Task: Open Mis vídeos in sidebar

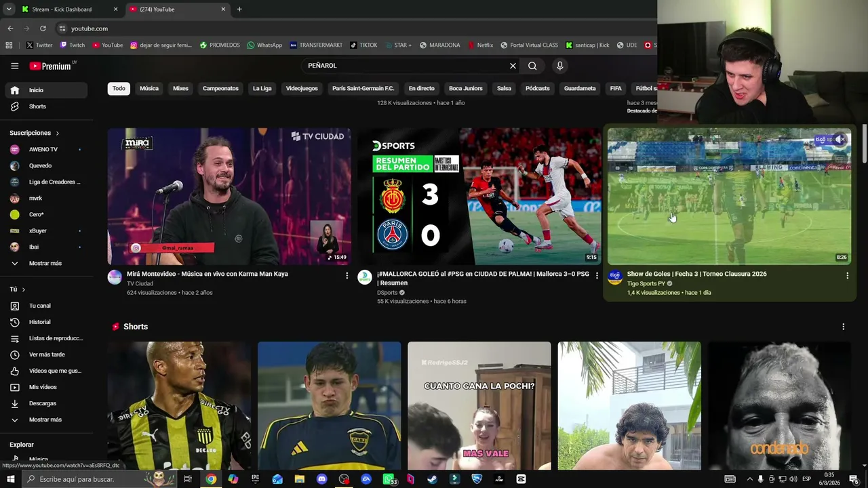Action: coord(46,387)
